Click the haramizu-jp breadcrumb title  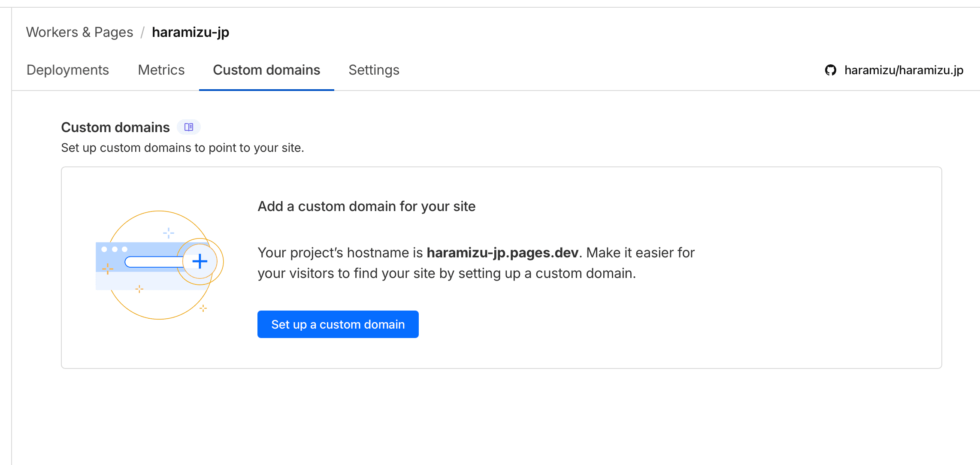[x=191, y=32]
